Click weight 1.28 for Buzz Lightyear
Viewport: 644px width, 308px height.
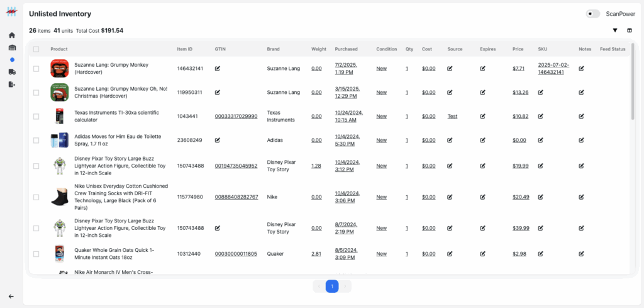[316, 166]
